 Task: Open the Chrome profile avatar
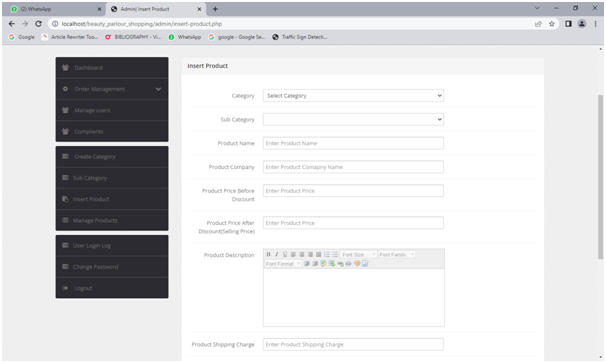click(x=582, y=24)
